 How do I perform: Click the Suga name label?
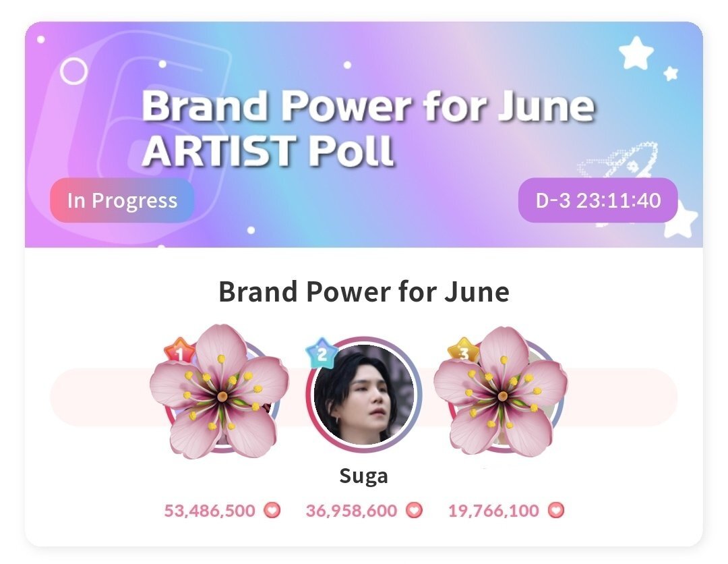(x=363, y=476)
